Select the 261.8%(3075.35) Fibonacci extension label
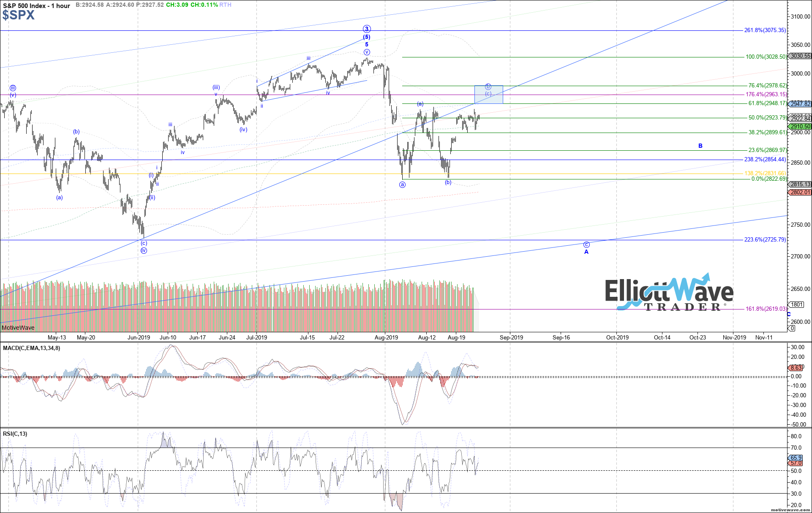 point(765,30)
